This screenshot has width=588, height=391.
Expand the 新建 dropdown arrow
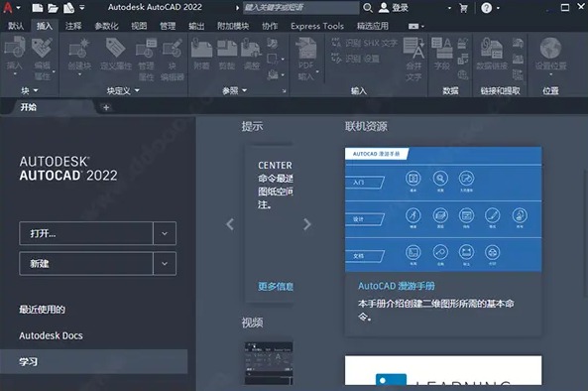pyautogui.click(x=165, y=263)
